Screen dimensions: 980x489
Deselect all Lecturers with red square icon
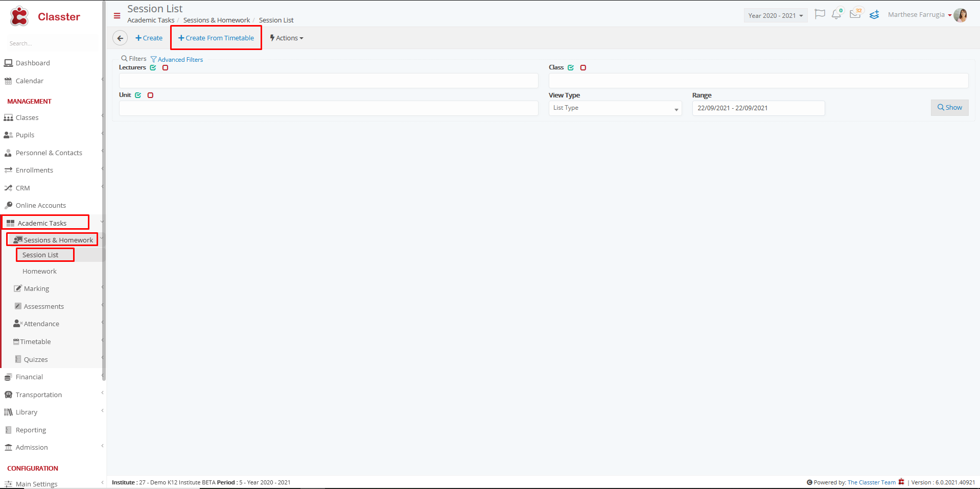pos(165,67)
